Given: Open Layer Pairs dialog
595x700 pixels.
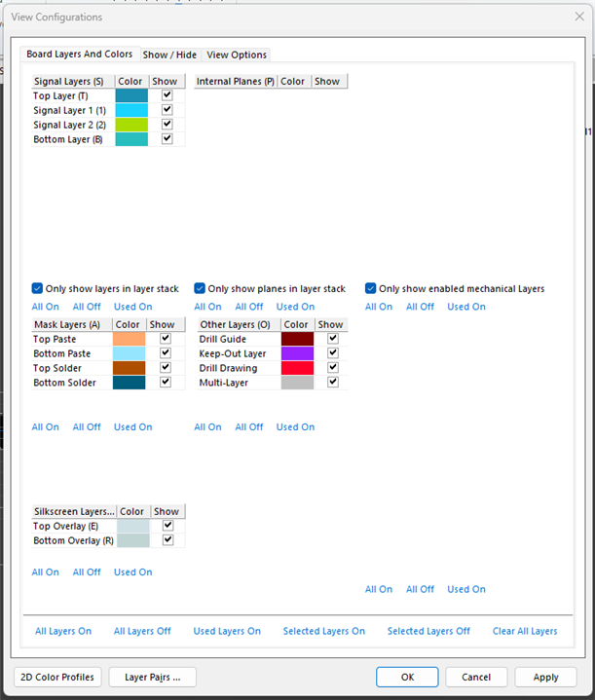Looking at the screenshot, I should tap(152, 677).
